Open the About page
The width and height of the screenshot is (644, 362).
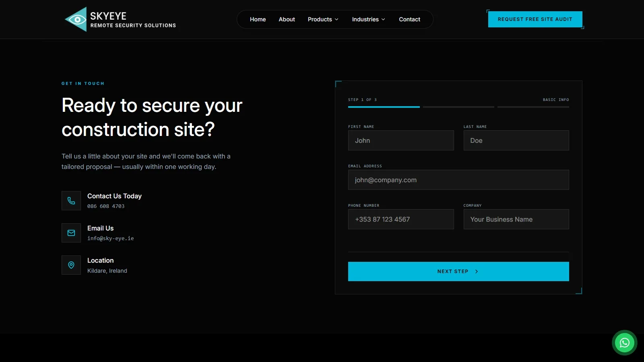[287, 19]
